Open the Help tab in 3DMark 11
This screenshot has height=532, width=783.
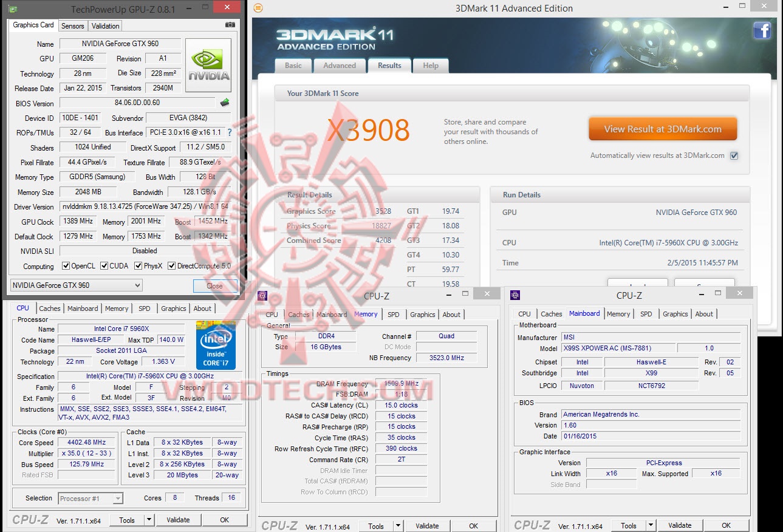431,66
